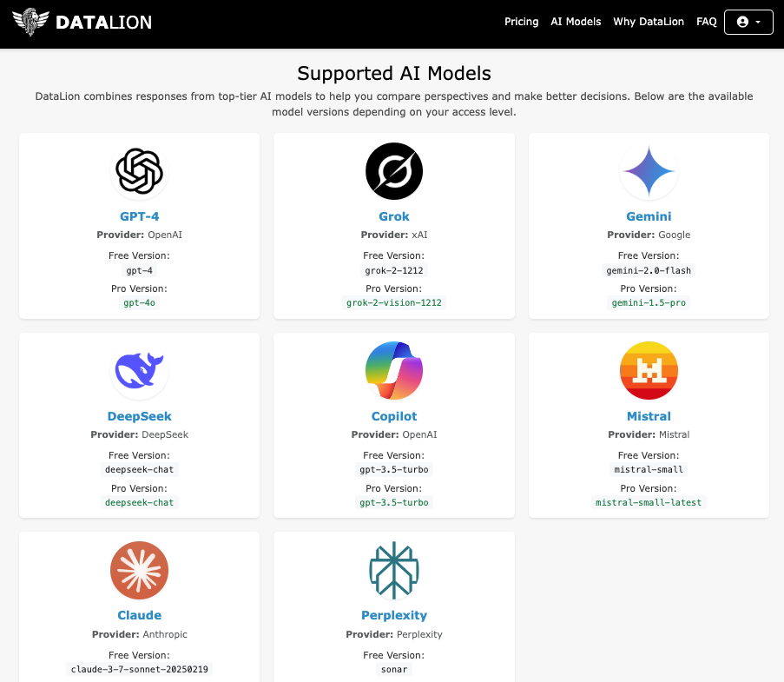Click Provider: DeepSeek text
Viewport: 784px width, 682px height.
pyautogui.click(x=139, y=434)
